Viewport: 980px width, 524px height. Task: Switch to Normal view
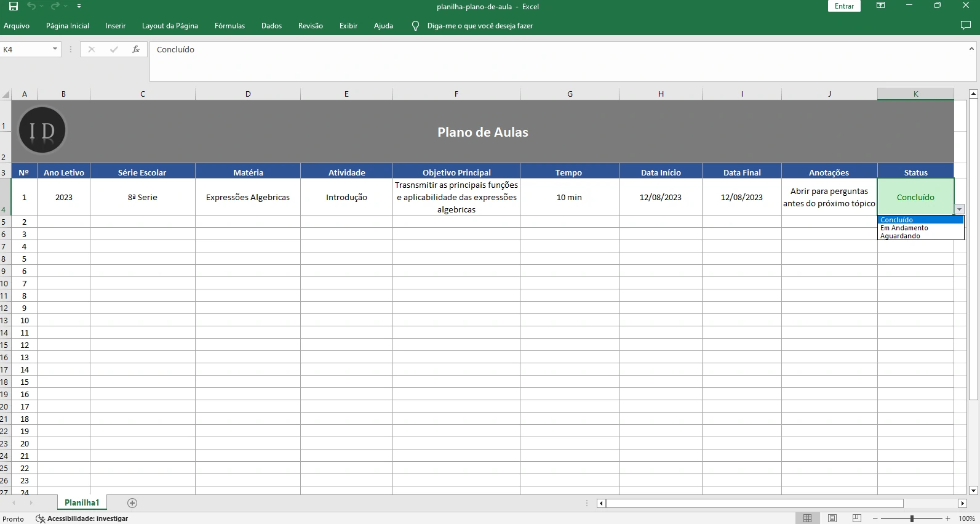point(808,518)
